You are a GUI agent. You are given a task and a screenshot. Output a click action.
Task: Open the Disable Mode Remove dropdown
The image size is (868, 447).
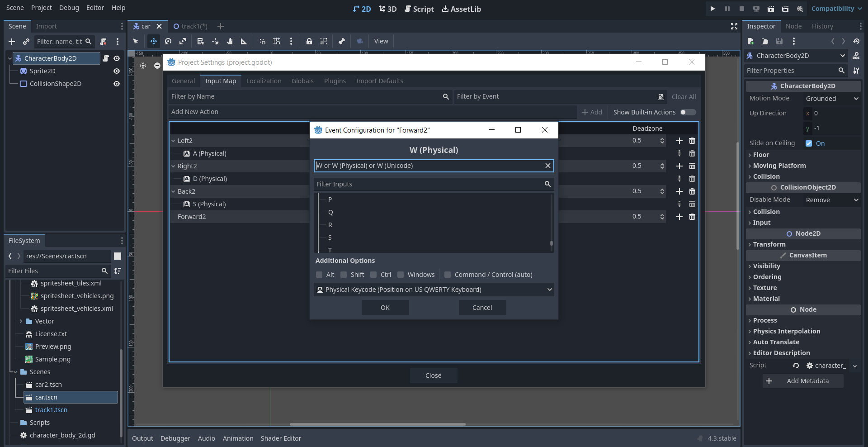pos(832,200)
